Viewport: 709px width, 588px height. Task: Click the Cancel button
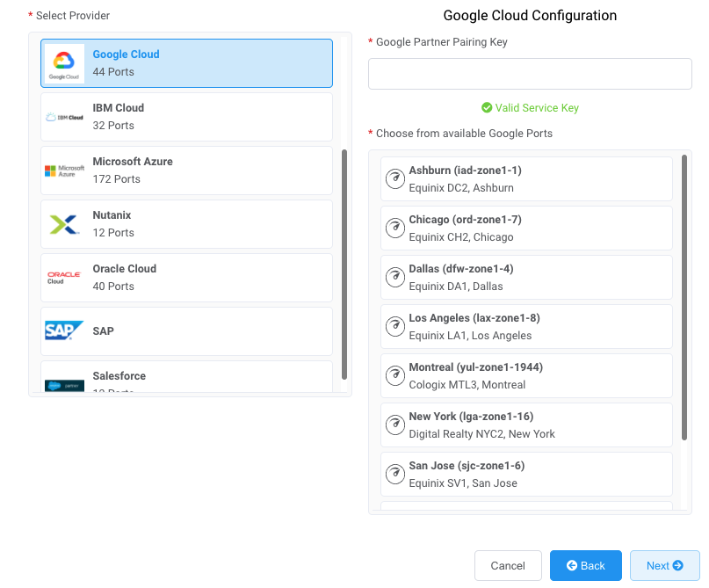point(508,565)
